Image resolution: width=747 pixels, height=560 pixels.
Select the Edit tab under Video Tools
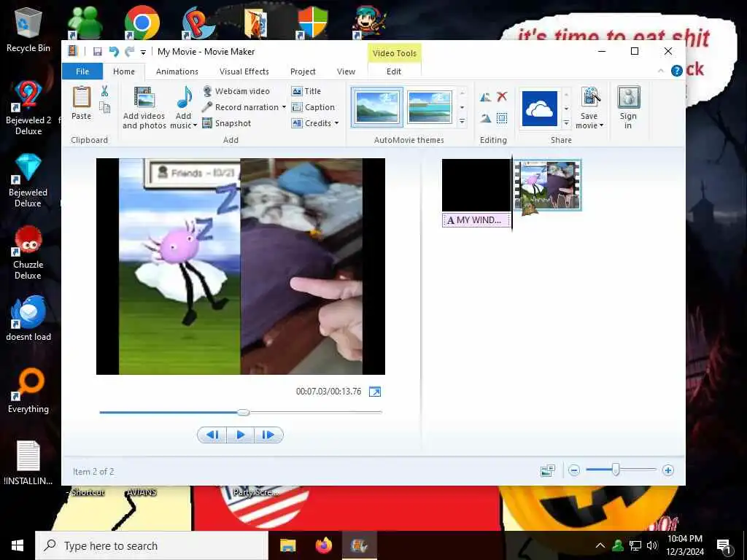394,71
